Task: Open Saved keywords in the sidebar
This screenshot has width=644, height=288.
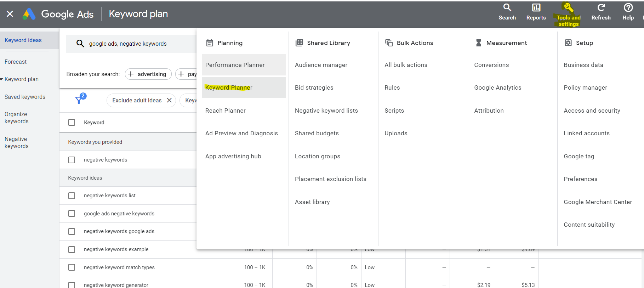Action: [x=25, y=97]
